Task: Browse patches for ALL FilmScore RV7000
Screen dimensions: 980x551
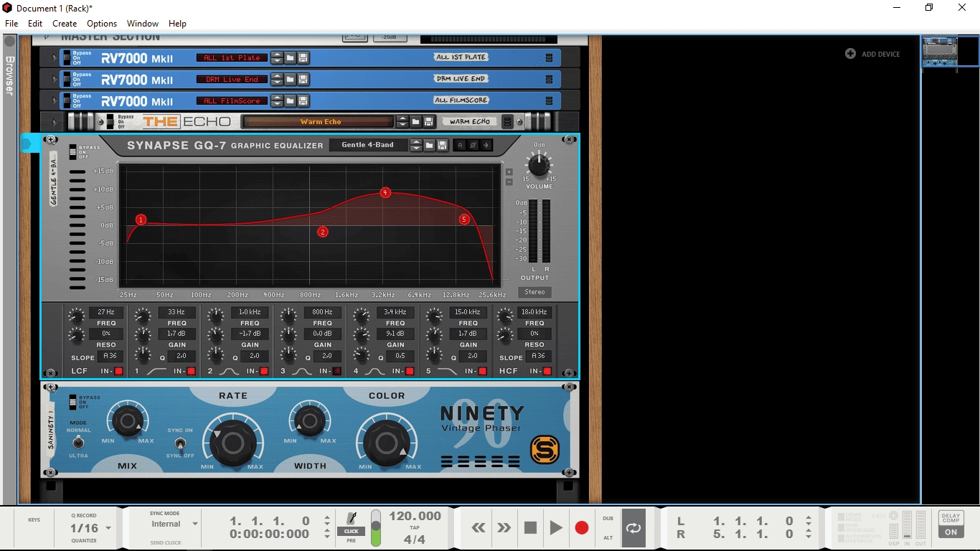Action: [290, 101]
